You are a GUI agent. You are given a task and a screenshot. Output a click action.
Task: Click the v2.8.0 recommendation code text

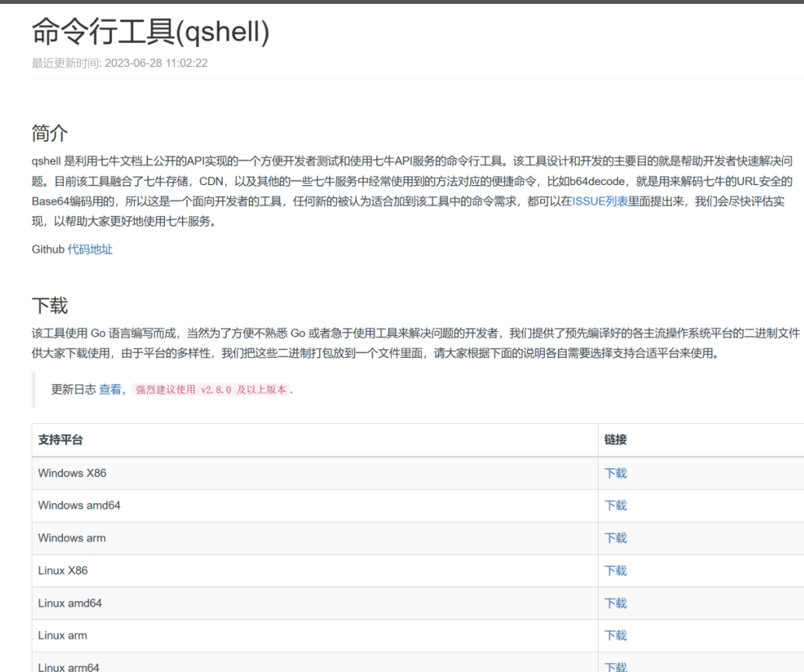coord(211,390)
